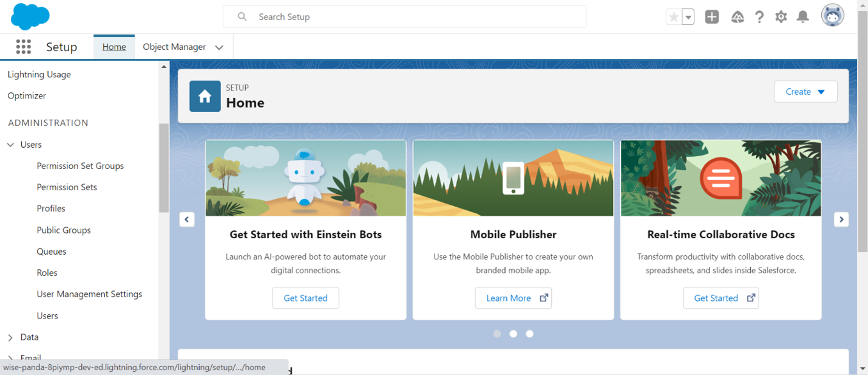This screenshot has height=375, width=868.
Task: Add page to favorites star
Action: pyautogui.click(x=673, y=17)
